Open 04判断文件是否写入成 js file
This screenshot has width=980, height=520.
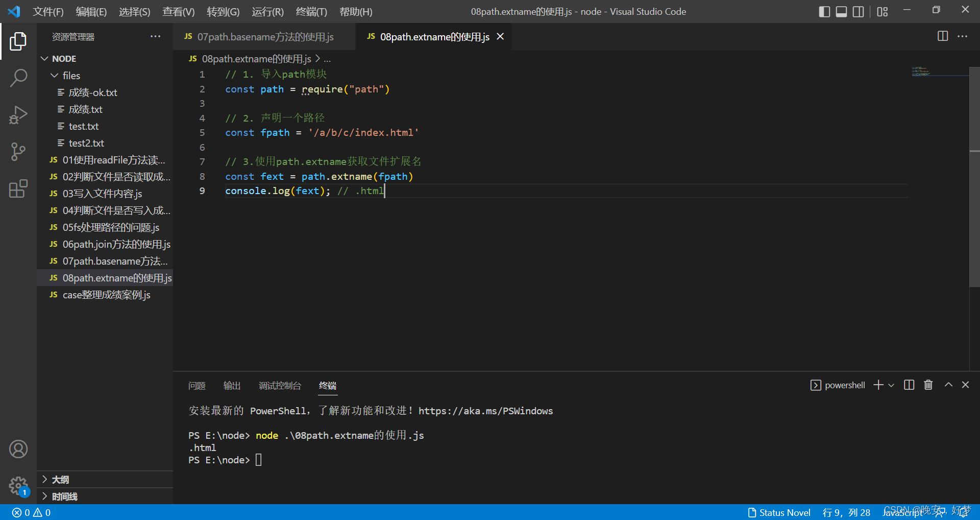[x=105, y=210]
